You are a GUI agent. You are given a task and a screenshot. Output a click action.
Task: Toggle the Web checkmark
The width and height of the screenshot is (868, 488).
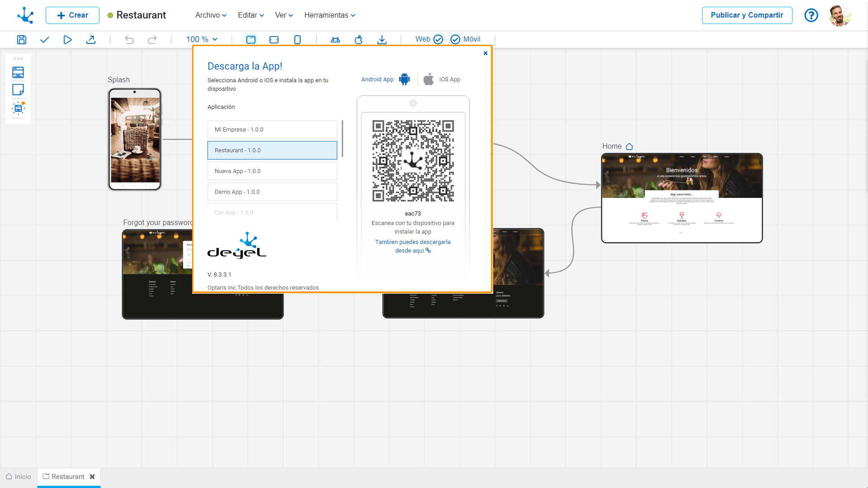click(x=438, y=39)
